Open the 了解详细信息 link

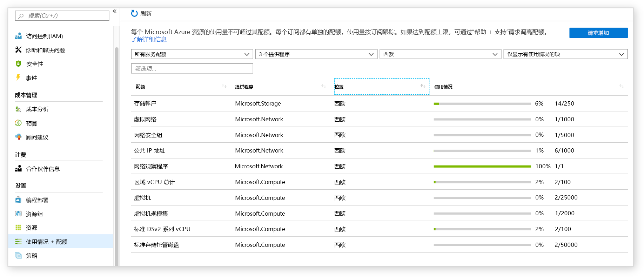point(149,39)
